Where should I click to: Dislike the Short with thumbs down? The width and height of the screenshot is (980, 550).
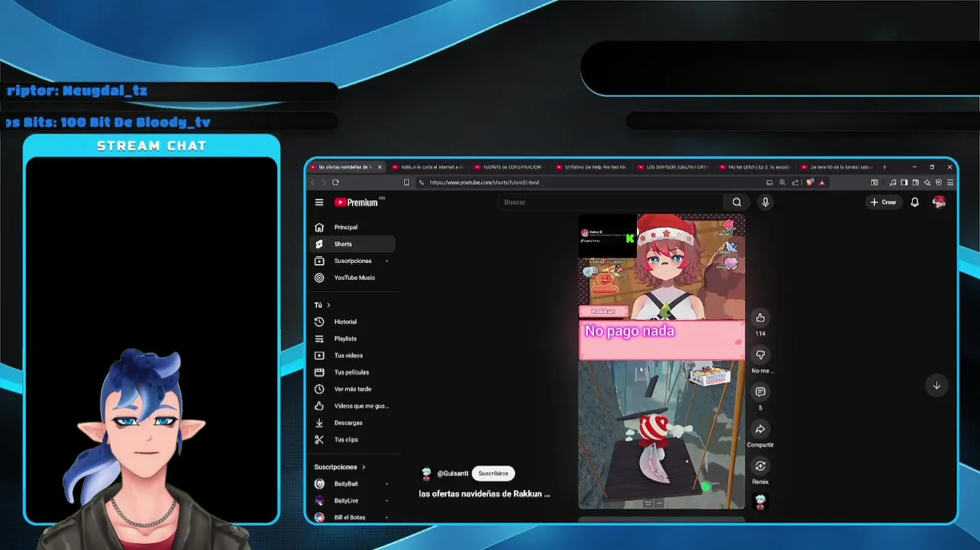pyautogui.click(x=760, y=354)
